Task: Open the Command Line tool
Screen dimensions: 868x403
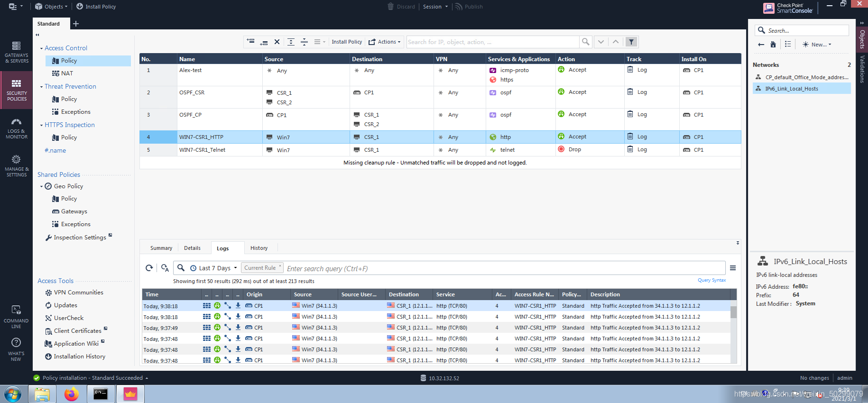Action: point(16,317)
